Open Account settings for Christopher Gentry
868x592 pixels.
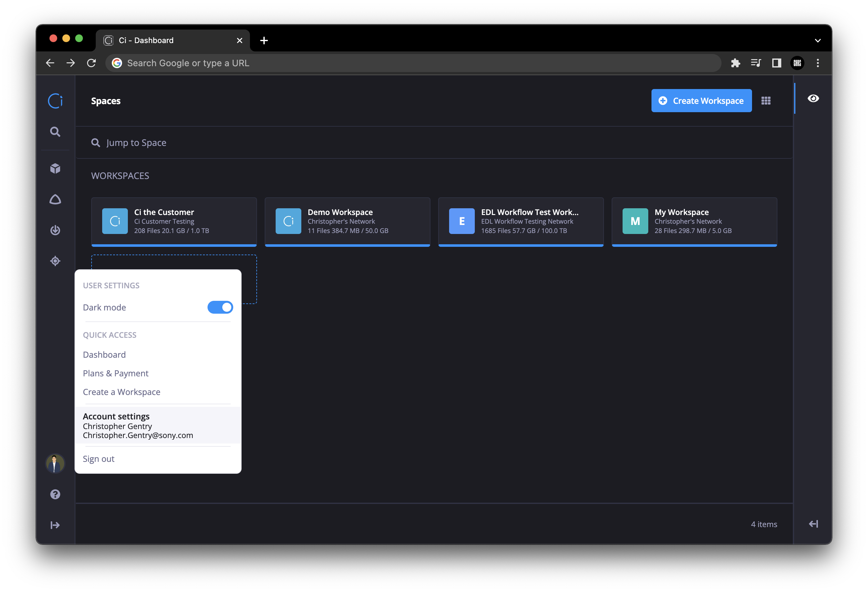click(x=158, y=425)
